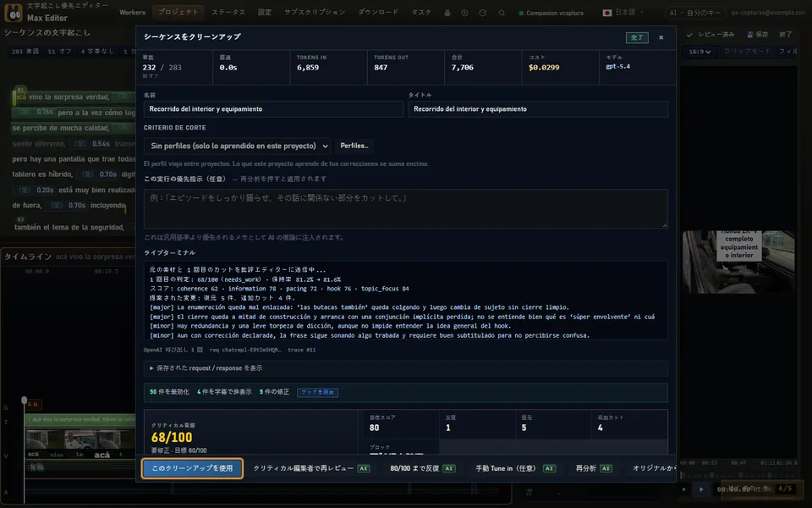Open the Criterio de corte profile dropdown
The width and height of the screenshot is (812, 508).
237,146
